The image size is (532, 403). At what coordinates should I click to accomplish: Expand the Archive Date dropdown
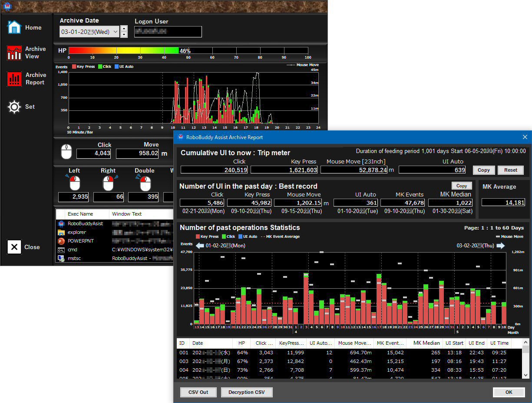115,32
